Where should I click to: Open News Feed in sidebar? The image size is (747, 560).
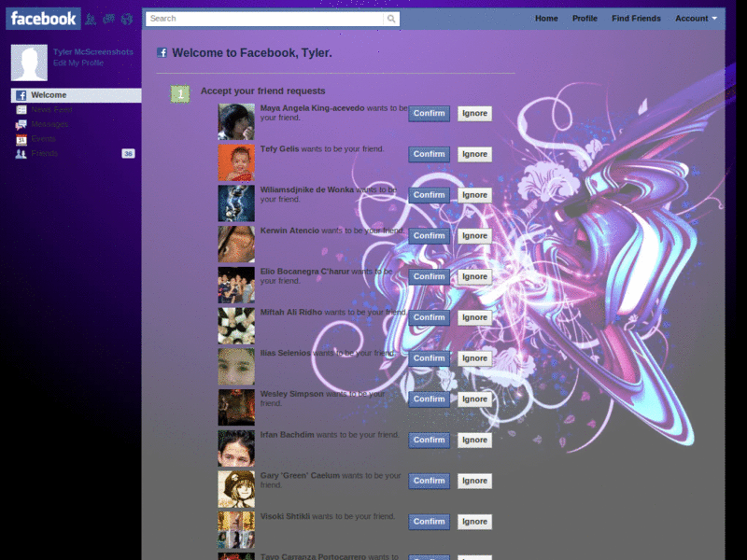[x=51, y=110]
